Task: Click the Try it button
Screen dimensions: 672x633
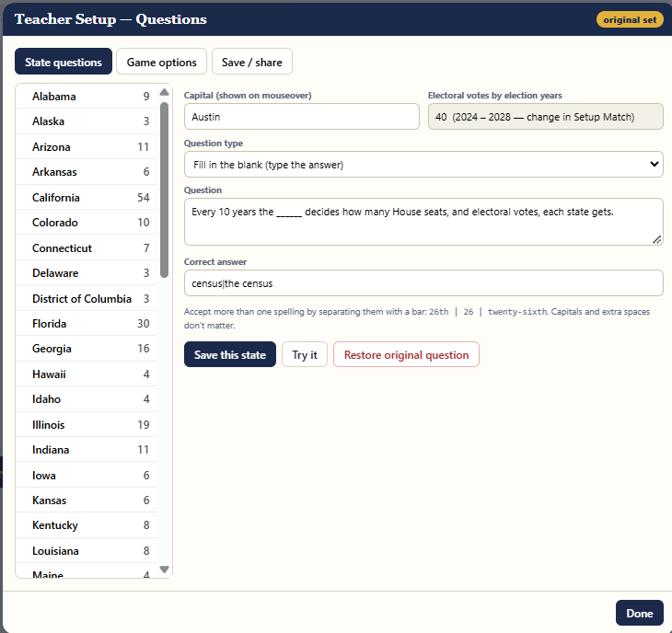Action: pos(305,354)
